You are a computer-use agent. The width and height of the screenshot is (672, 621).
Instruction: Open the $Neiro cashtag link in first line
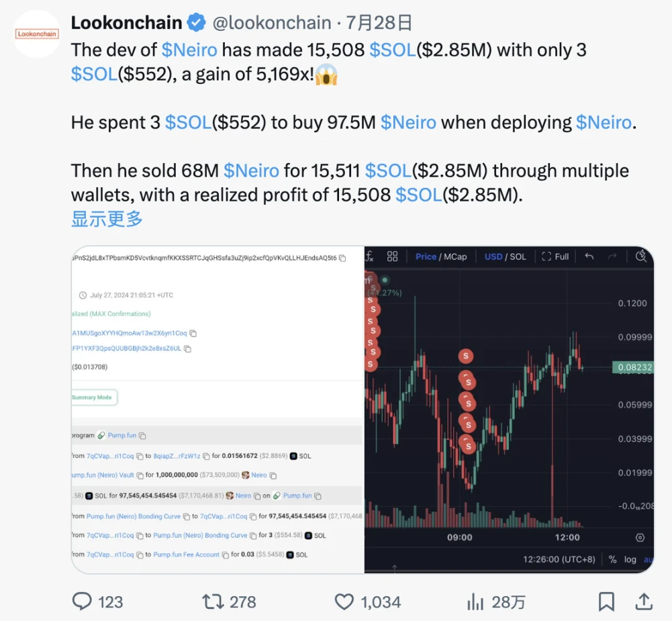pos(189,50)
